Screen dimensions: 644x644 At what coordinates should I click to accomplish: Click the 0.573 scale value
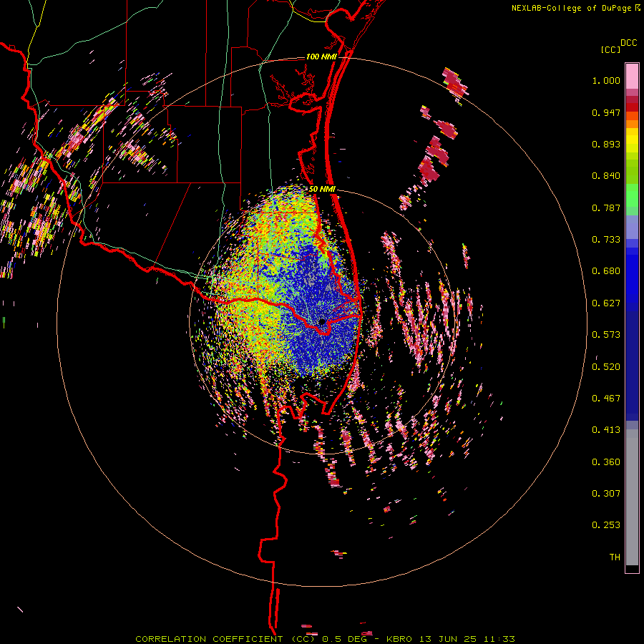[606, 335]
